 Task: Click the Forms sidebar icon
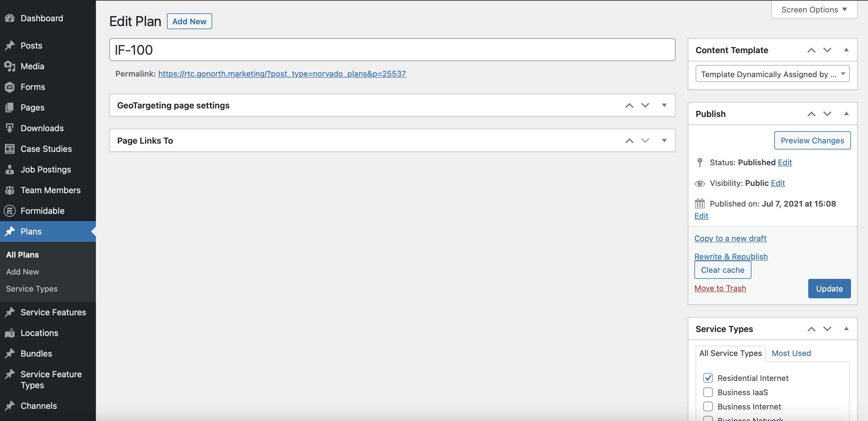click(10, 87)
